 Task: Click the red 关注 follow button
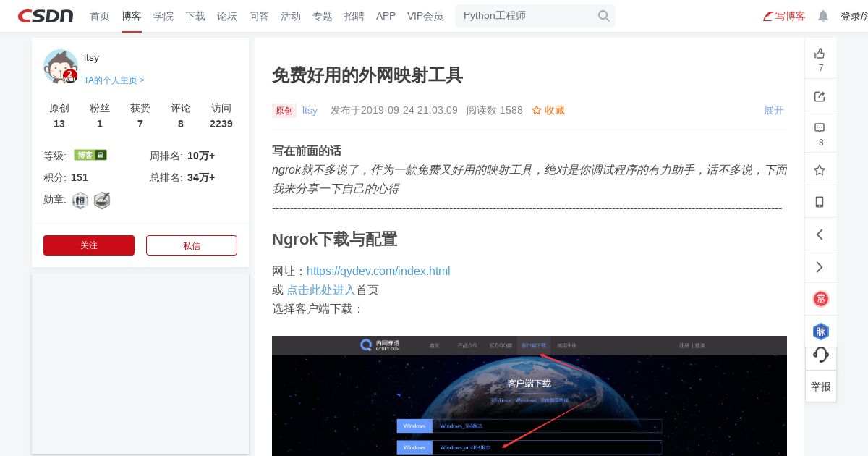[89, 245]
